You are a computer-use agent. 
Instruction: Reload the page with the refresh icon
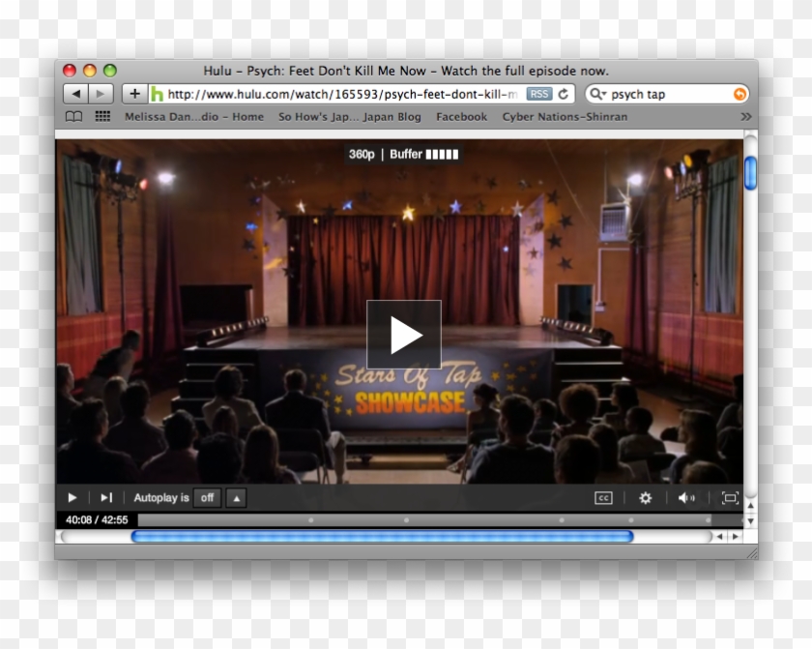pos(564,94)
